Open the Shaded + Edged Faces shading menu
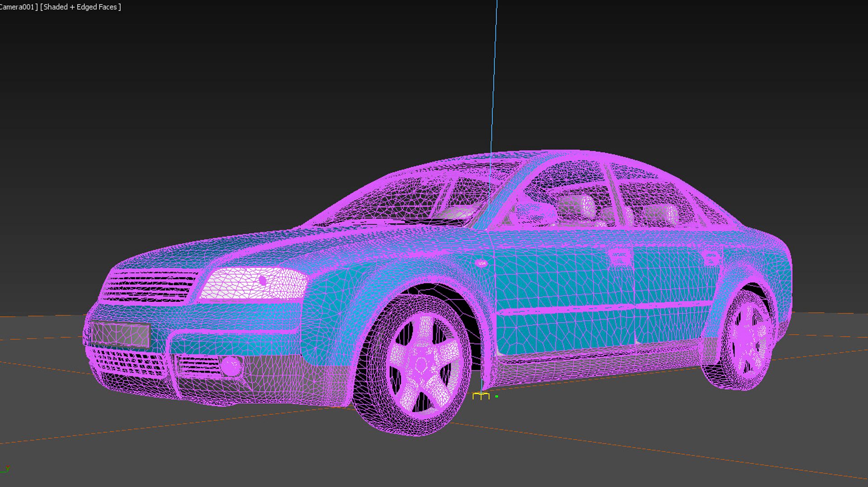The width and height of the screenshot is (868, 487). coord(80,7)
